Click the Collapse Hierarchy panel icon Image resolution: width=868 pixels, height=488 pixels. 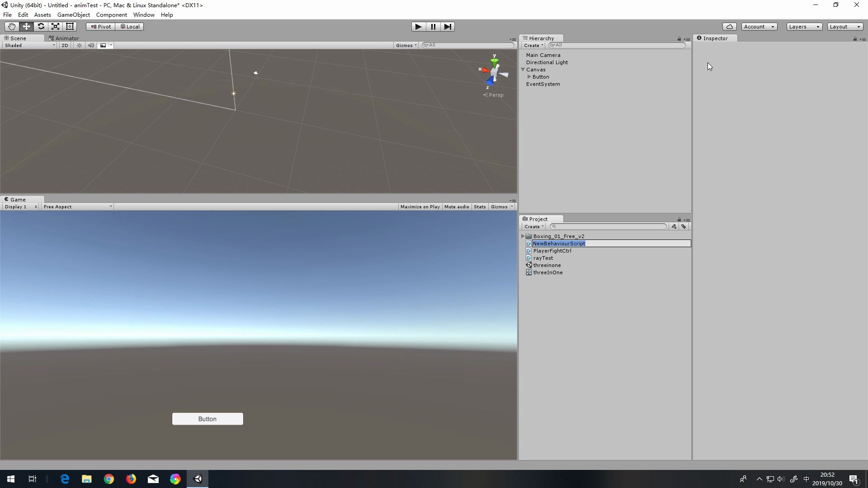coord(686,38)
